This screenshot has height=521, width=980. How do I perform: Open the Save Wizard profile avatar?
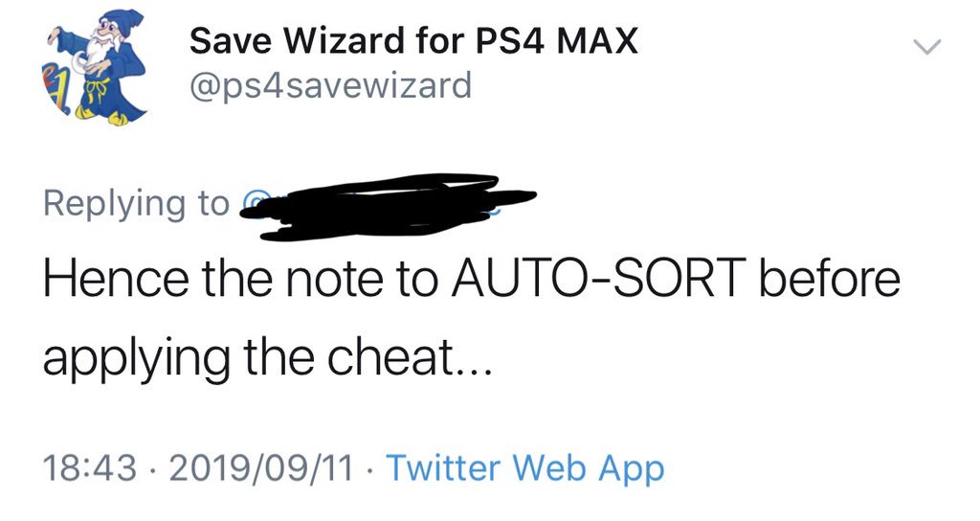[96, 69]
